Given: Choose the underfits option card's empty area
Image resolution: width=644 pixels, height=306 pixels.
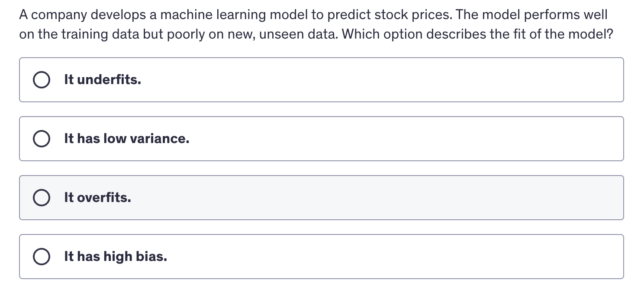Looking at the screenshot, I should tap(381, 80).
